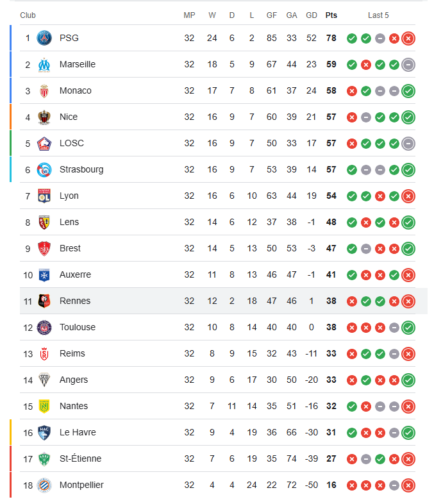Click Marseille's latest match draw icon
This screenshot has width=434, height=504.
[x=408, y=65]
